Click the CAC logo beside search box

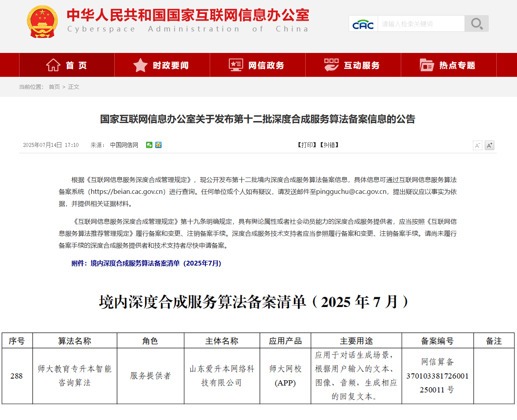[363, 24]
